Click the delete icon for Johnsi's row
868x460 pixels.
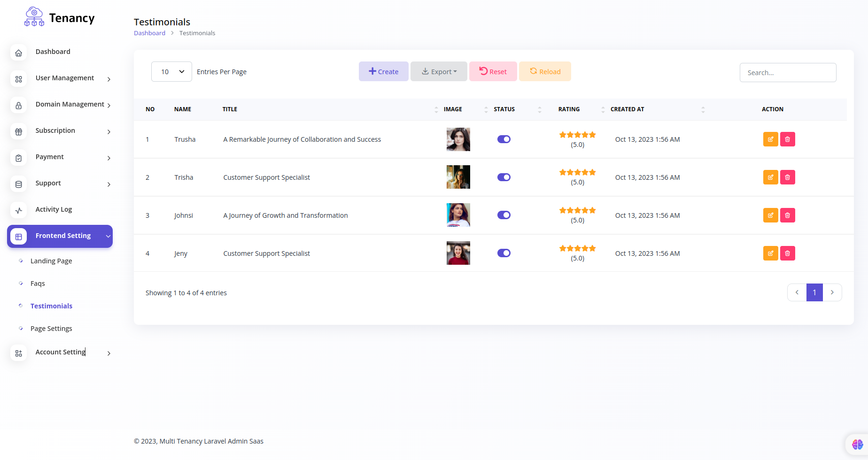point(788,215)
